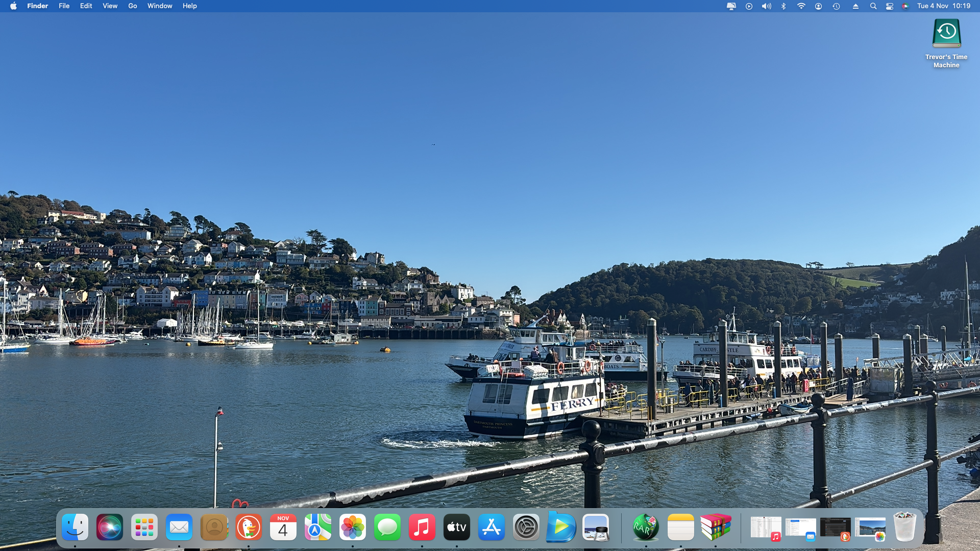Open the Time Machine status menu

836,6
